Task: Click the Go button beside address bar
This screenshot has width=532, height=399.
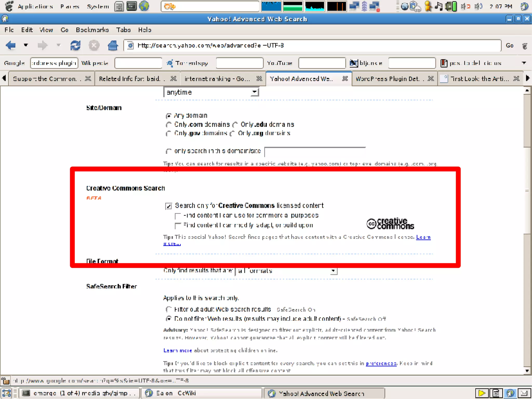Action: coord(509,45)
